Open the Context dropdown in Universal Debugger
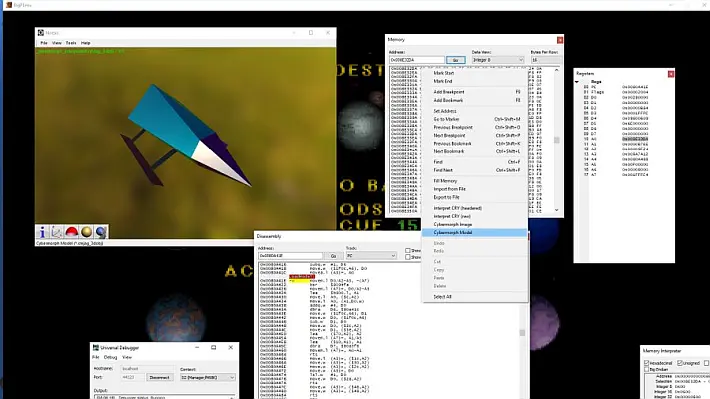Viewport: 710px width, 399px height. pos(208,377)
